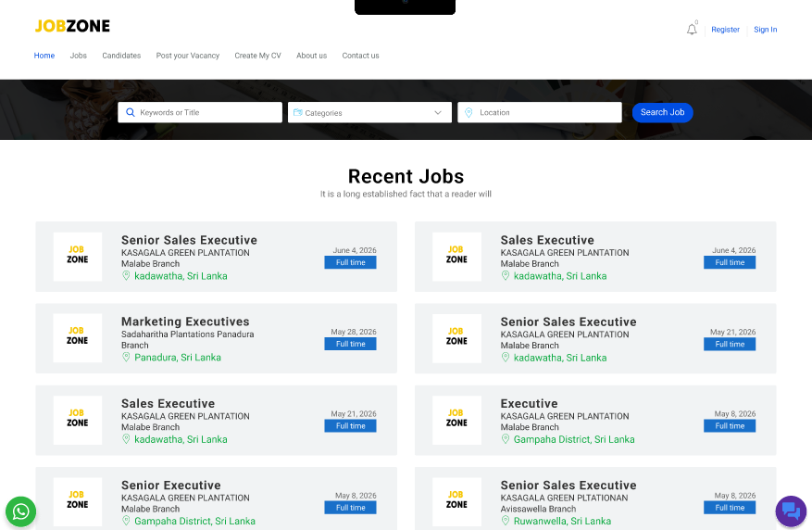This screenshot has height=530, width=812.
Task: Click Full time badge on Marketing Executives card
Action: coord(350,344)
